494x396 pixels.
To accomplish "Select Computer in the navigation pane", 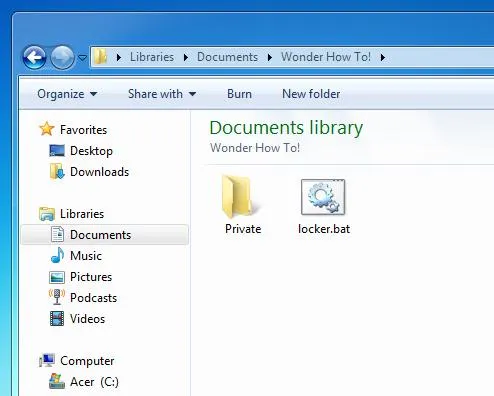I will point(87,361).
